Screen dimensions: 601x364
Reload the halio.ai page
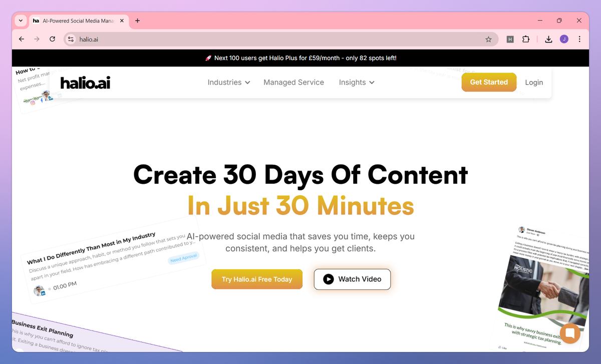coord(52,39)
